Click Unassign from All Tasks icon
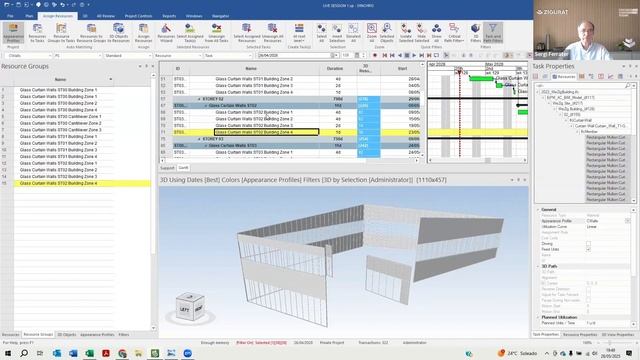The height and width of the screenshot is (360, 640). (x=216, y=33)
